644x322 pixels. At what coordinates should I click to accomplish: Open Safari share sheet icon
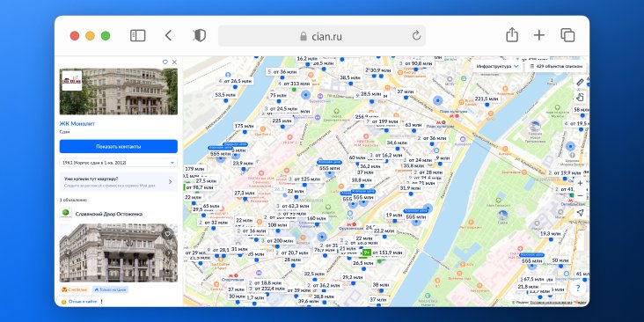pos(512,35)
